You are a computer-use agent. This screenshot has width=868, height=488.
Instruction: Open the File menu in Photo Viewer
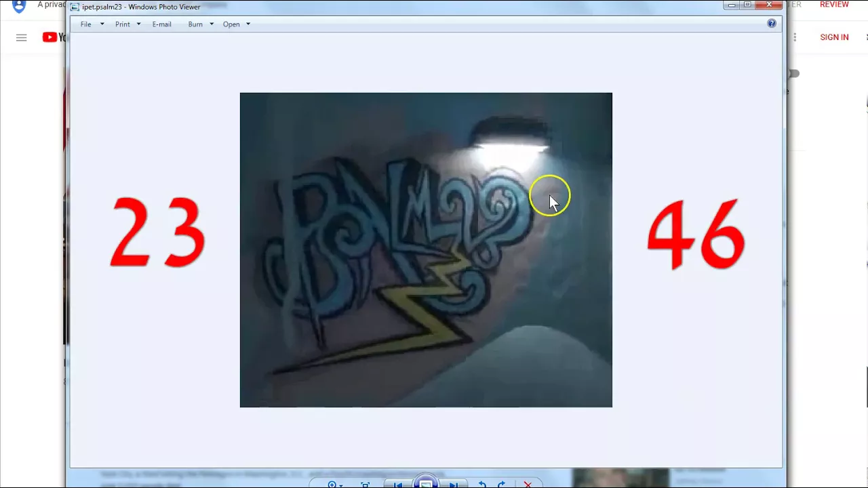(x=85, y=24)
